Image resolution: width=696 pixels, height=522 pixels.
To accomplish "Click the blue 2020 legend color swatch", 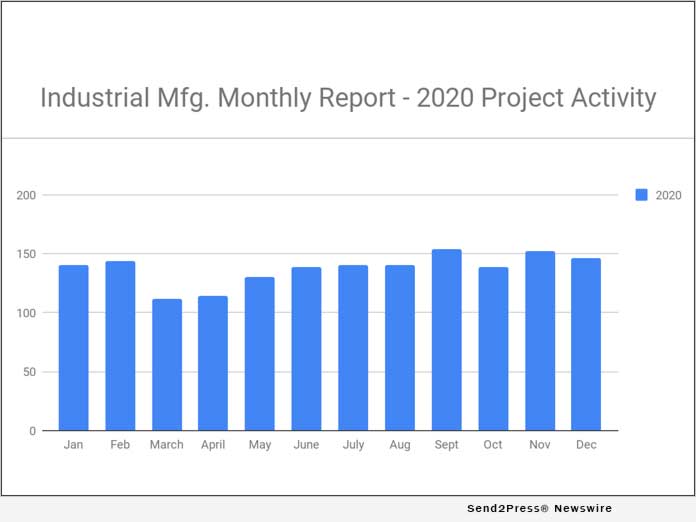I will point(642,195).
